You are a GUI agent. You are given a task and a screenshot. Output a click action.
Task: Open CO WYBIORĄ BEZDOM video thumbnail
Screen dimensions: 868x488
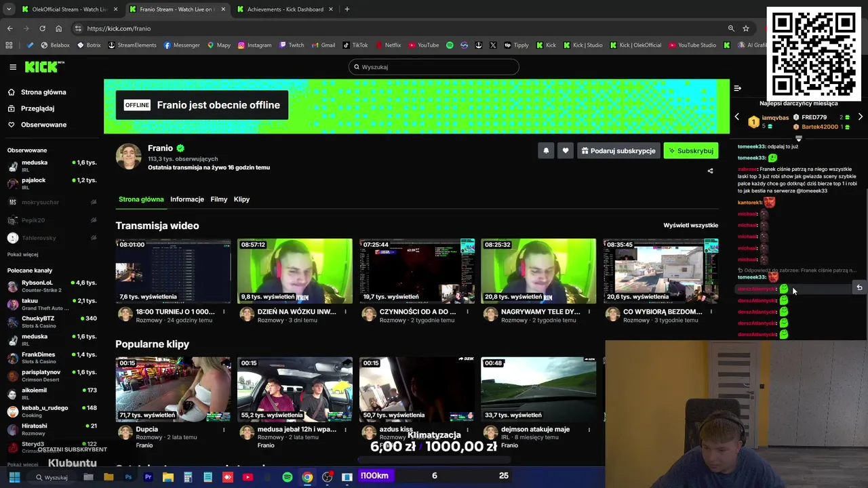pyautogui.click(x=660, y=271)
